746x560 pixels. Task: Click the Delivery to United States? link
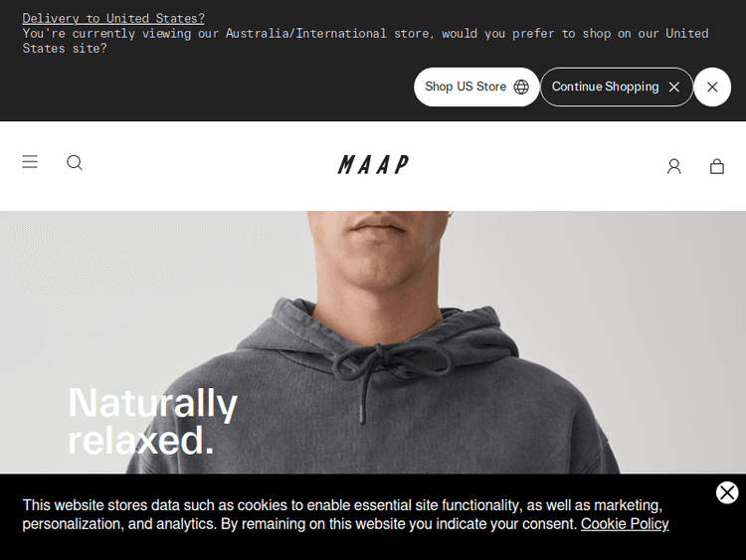113,18
